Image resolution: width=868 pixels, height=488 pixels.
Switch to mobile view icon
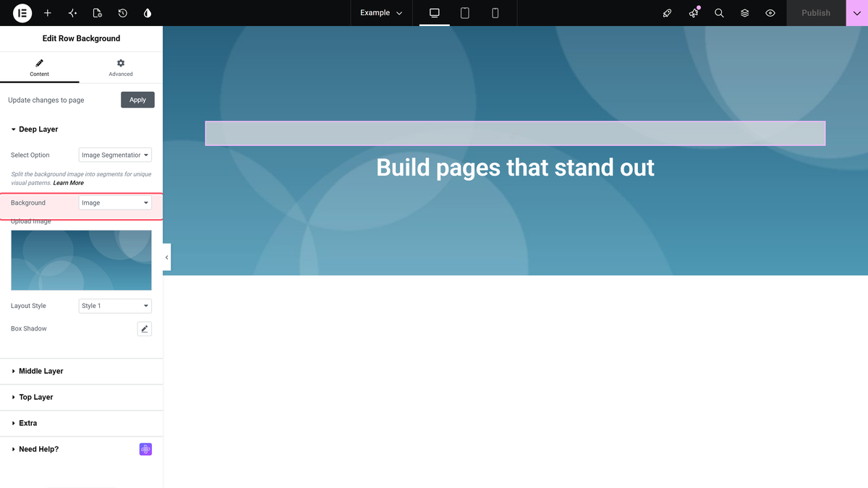pos(495,13)
